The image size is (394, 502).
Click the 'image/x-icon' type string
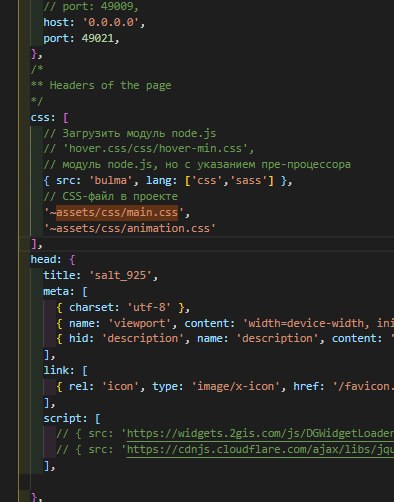point(235,386)
